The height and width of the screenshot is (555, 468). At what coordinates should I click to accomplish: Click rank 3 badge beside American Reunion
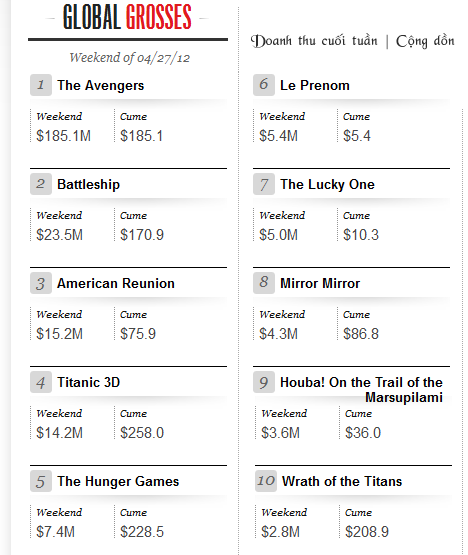pos(41,283)
